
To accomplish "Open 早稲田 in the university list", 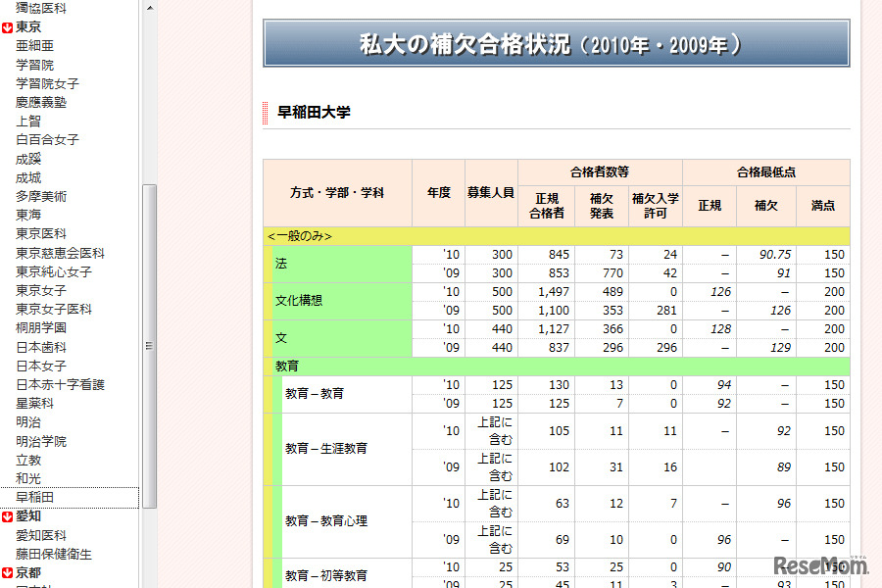I will pyautogui.click(x=35, y=498).
